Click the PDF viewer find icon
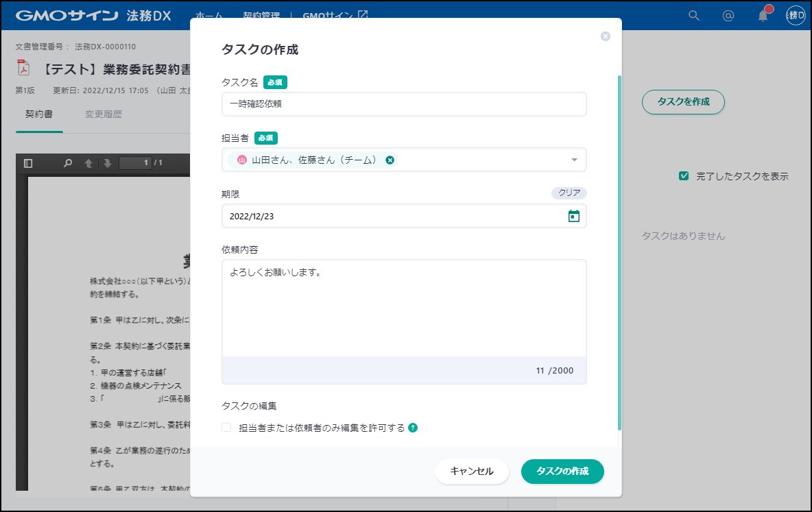 67,163
